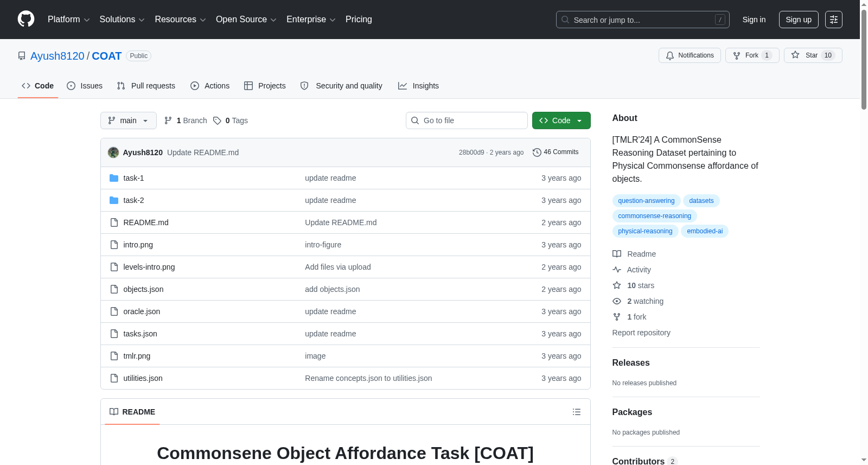Open the tasks.json file

(x=140, y=334)
